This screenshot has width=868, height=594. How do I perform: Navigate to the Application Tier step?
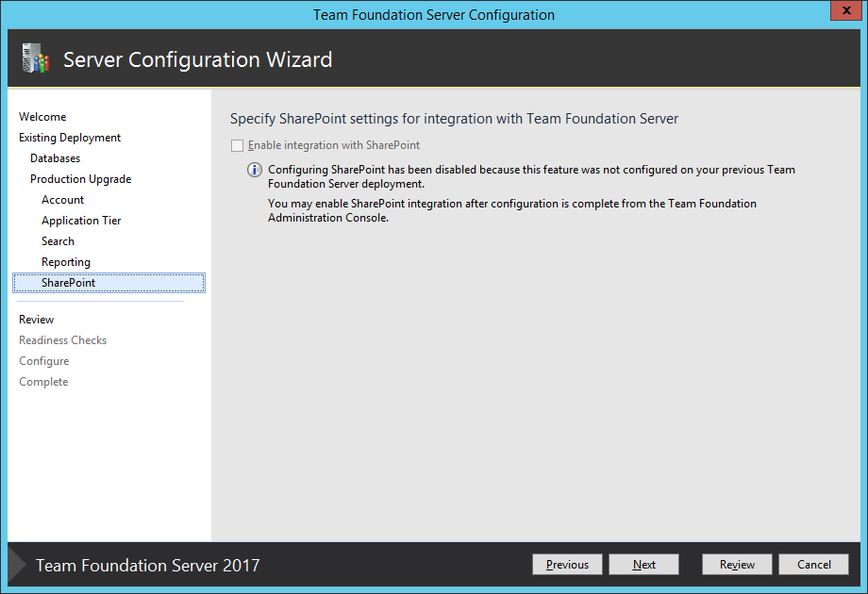(81, 221)
